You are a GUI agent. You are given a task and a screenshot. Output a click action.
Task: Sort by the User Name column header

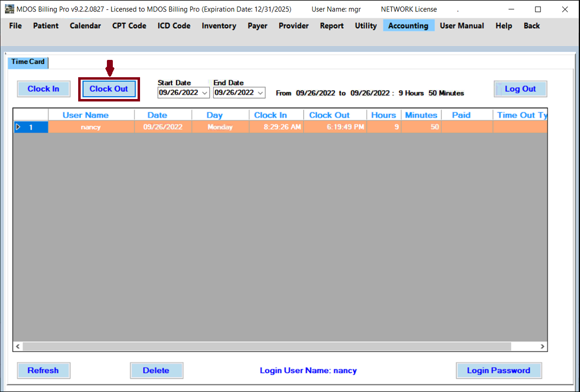click(x=85, y=115)
